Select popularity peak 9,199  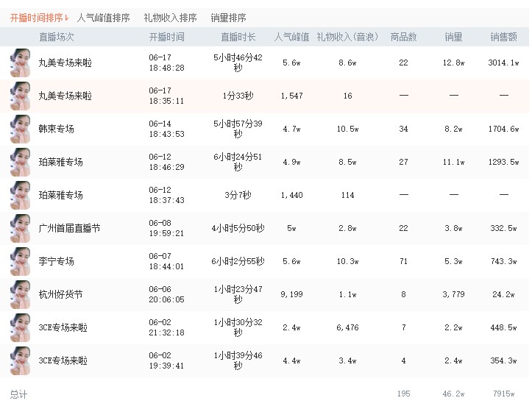pyautogui.click(x=291, y=294)
